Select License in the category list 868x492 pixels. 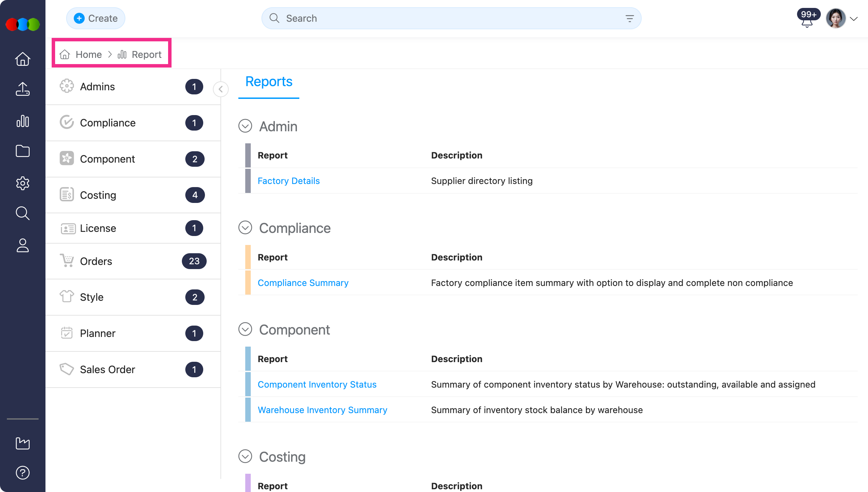click(x=133, y=228)
